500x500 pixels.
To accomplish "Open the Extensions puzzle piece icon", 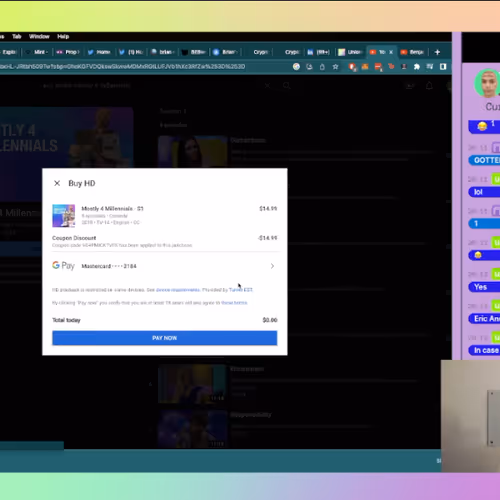I will pos(417,67).
